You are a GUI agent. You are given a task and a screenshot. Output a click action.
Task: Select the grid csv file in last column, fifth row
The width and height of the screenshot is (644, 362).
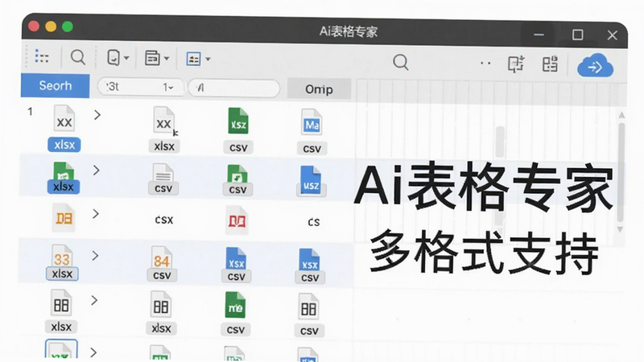309,315
